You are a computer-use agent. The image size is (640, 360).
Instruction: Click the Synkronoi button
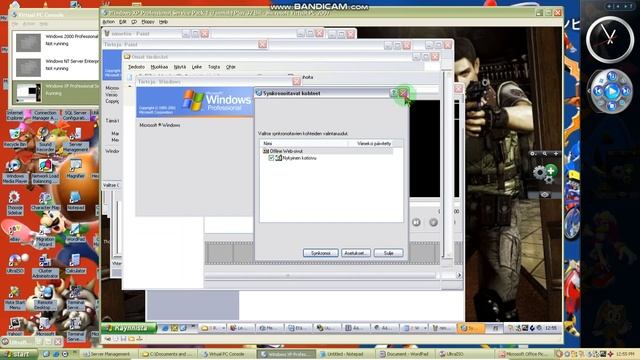pos(320,253)
